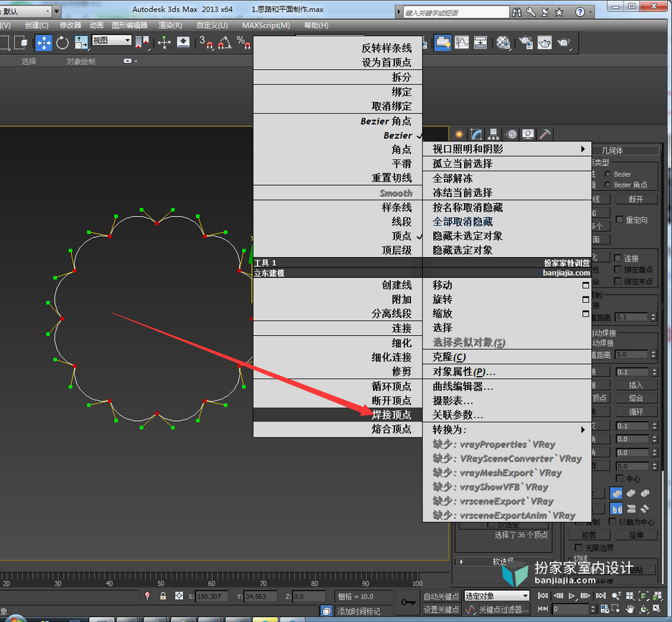
Task: Click the 自动关键点 button
Action: [x=441, y=596]
